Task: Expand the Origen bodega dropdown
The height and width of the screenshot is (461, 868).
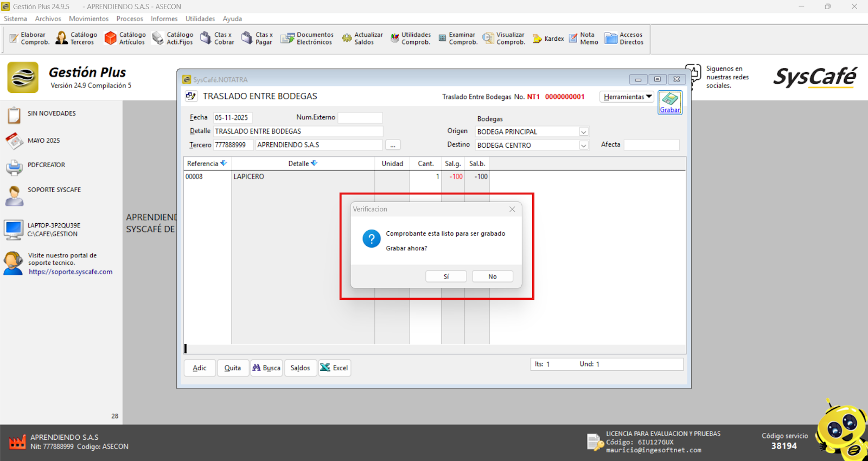Action: tap(584, 132)
